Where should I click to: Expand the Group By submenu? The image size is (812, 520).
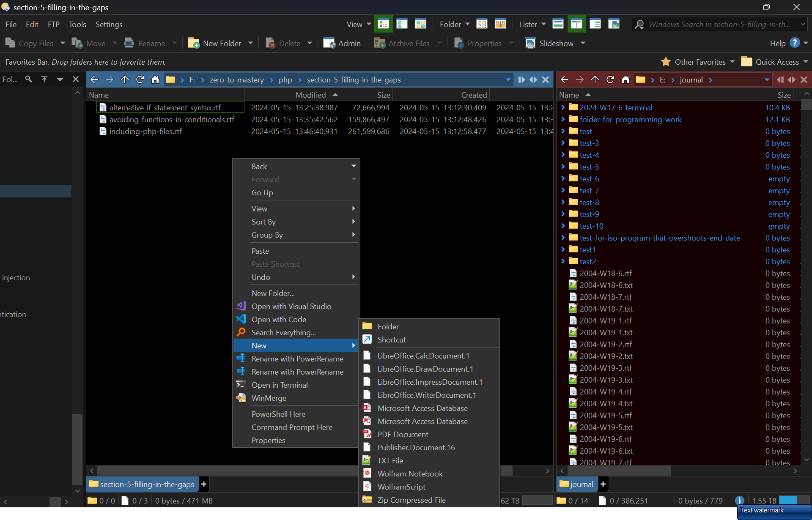pos(296,235)
